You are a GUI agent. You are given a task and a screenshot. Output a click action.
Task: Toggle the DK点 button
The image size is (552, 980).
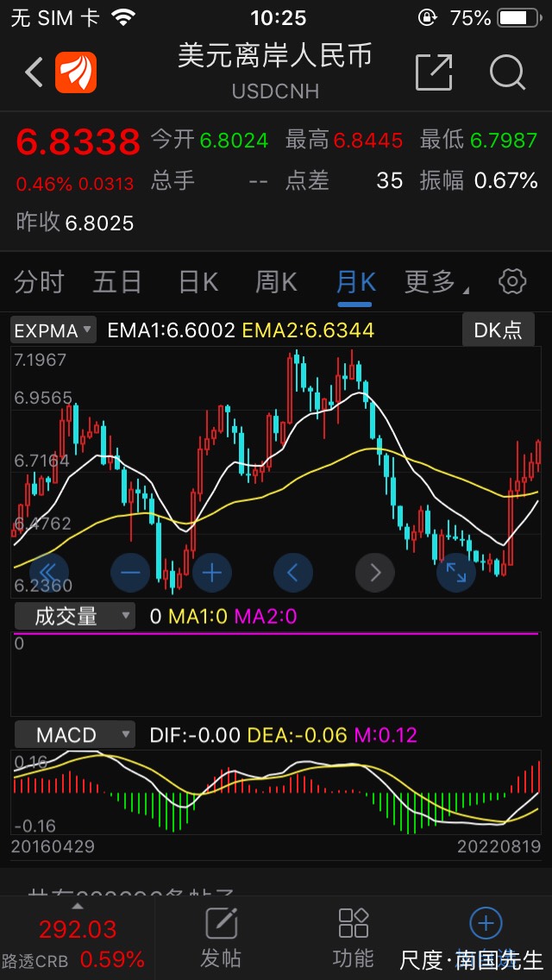click(x=499, y=330)
